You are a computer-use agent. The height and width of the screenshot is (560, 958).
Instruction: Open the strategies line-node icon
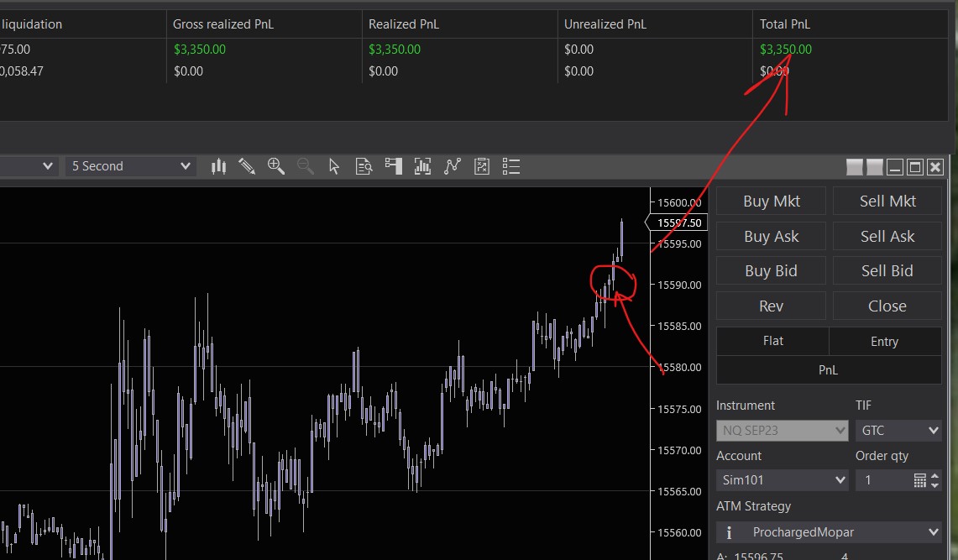point(452,166)
